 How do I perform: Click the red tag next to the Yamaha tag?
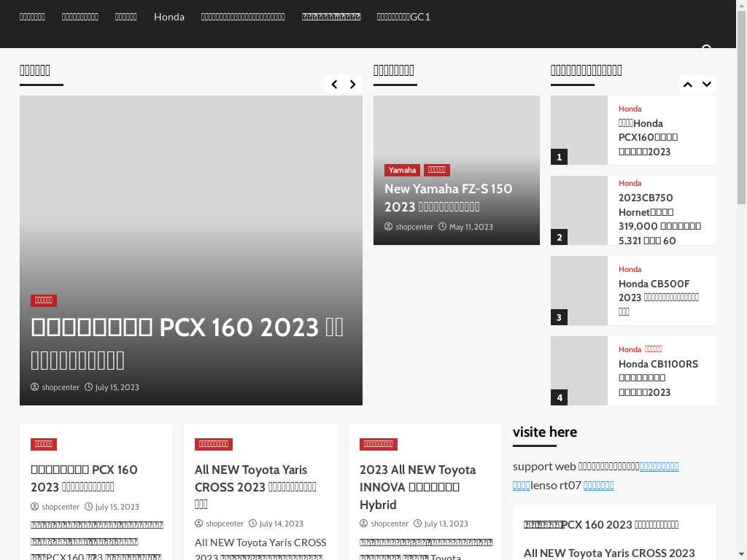[x=437, y=170]
